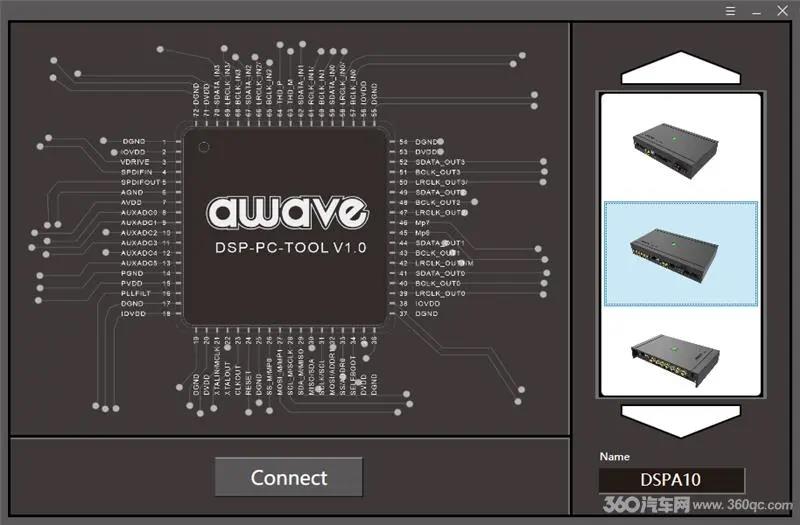Viewport: 800px width, 525px height.
Task: Select the top device thumbnail
Action: click(676, 151)
